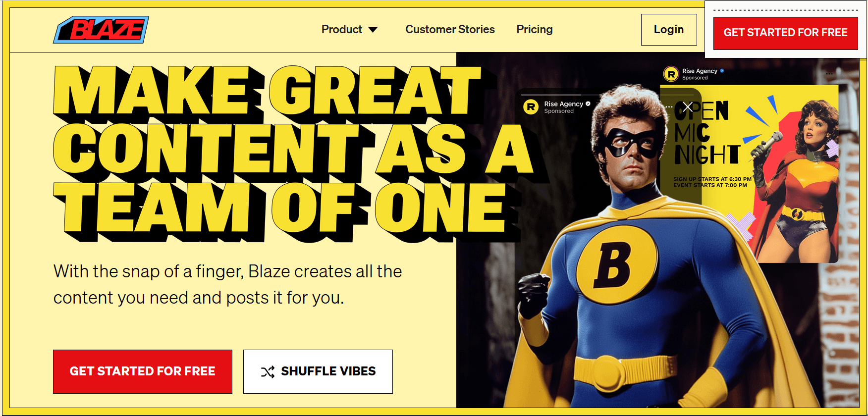
Task: Open the three-dot menu on the right sponsored post
Action: 829,73
